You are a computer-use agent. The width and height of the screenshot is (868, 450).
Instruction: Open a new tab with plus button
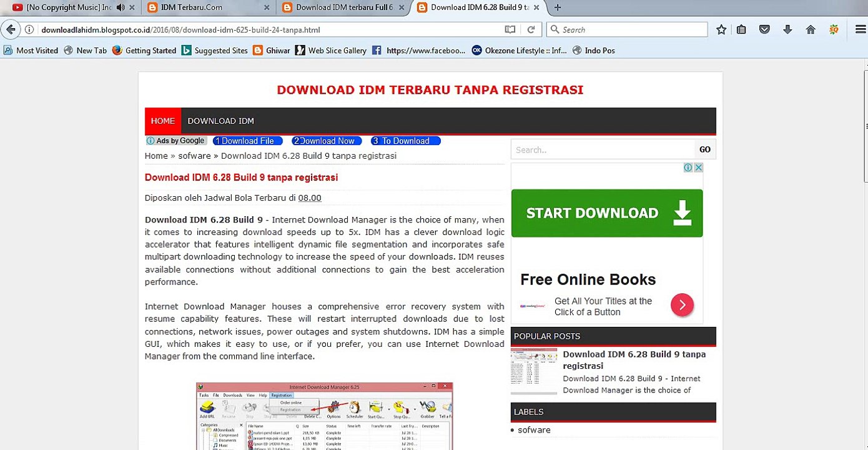[558, 7]
